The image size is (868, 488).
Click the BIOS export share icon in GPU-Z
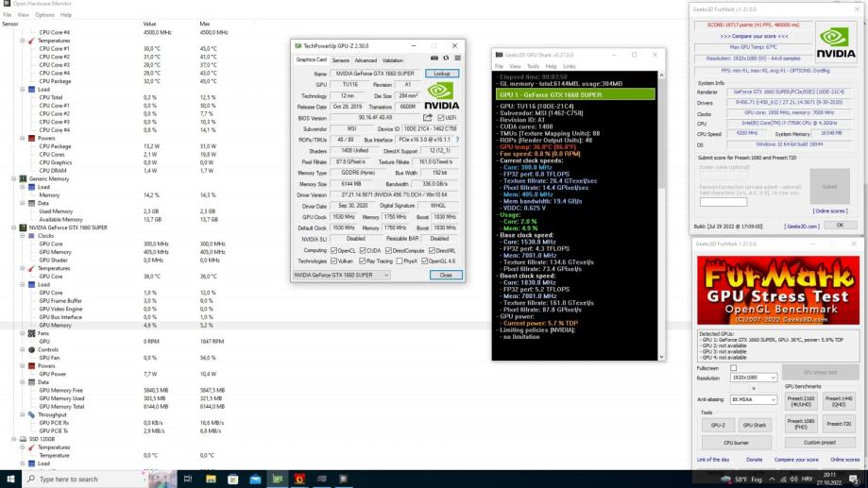click(427, 118)
